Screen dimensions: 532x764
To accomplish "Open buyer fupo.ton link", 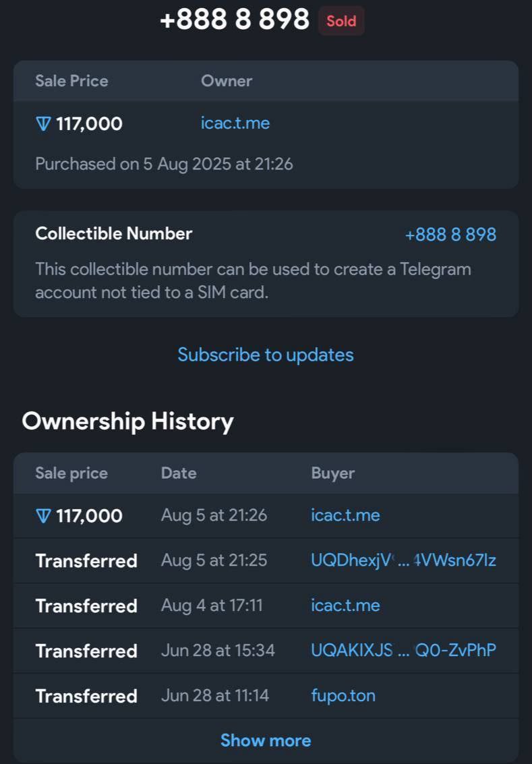I will tap(343, 695).
